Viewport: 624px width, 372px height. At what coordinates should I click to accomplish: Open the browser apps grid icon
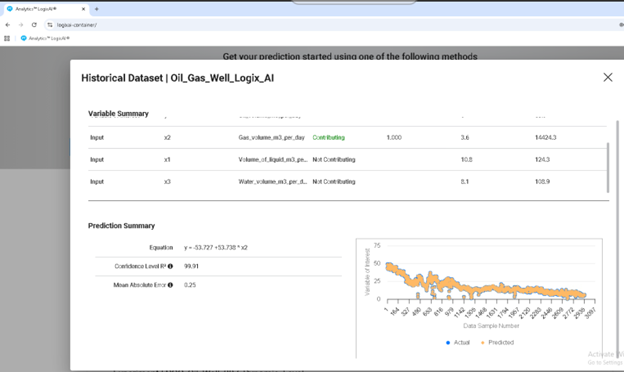tap(7, 38)
